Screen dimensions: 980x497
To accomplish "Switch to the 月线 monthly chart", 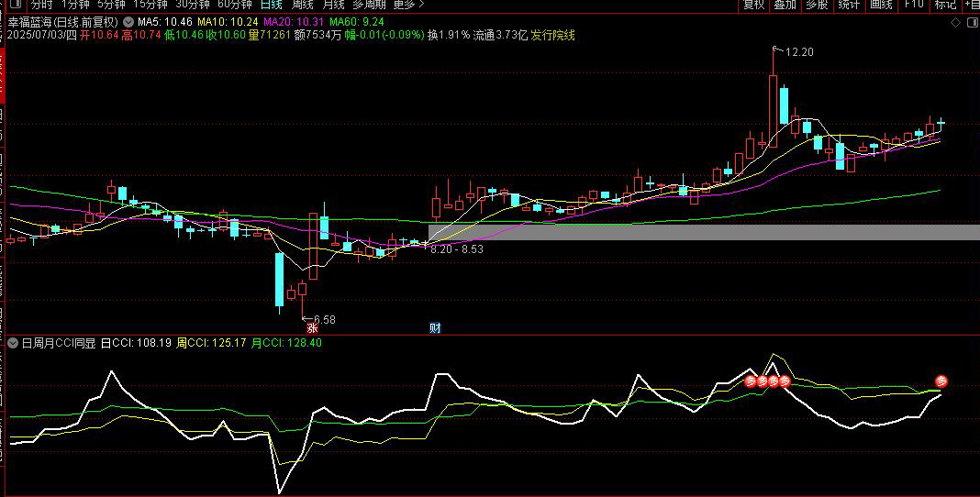I will tap(333, 5).
